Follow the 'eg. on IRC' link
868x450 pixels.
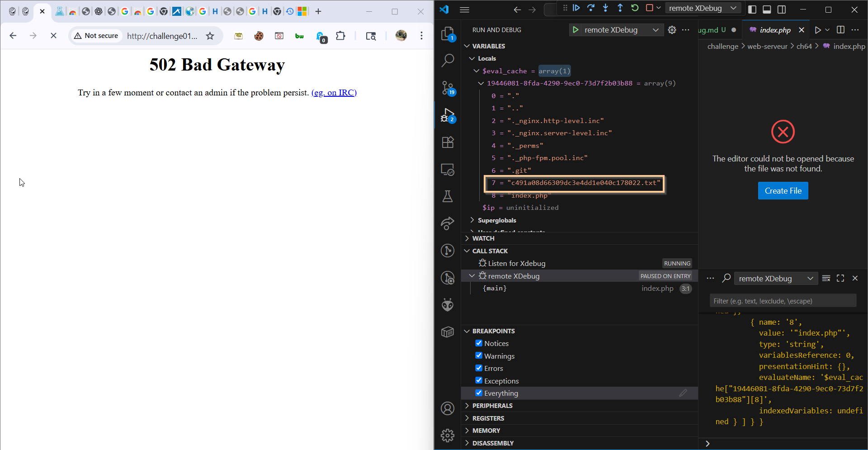334,93
